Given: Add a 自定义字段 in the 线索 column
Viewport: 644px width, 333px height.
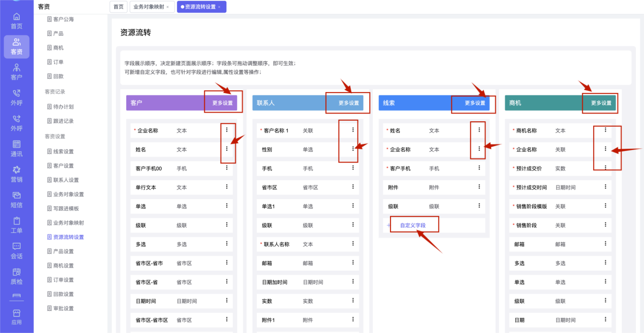Looking at the screenshot, I should click(413, 225).
